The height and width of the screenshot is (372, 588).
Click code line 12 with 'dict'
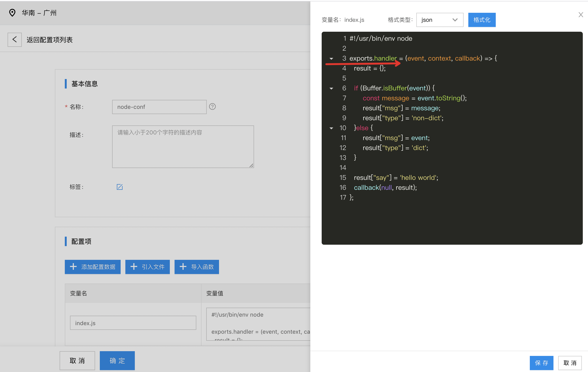tap(395, 148)
